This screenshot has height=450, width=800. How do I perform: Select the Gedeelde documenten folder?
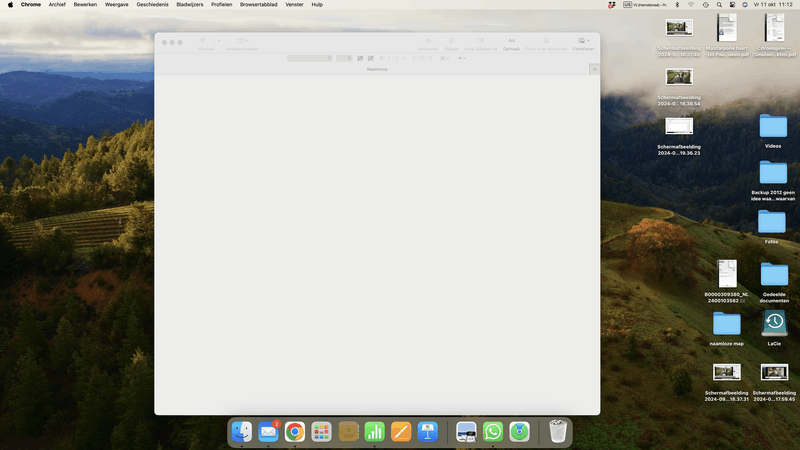tap(774, 274)
